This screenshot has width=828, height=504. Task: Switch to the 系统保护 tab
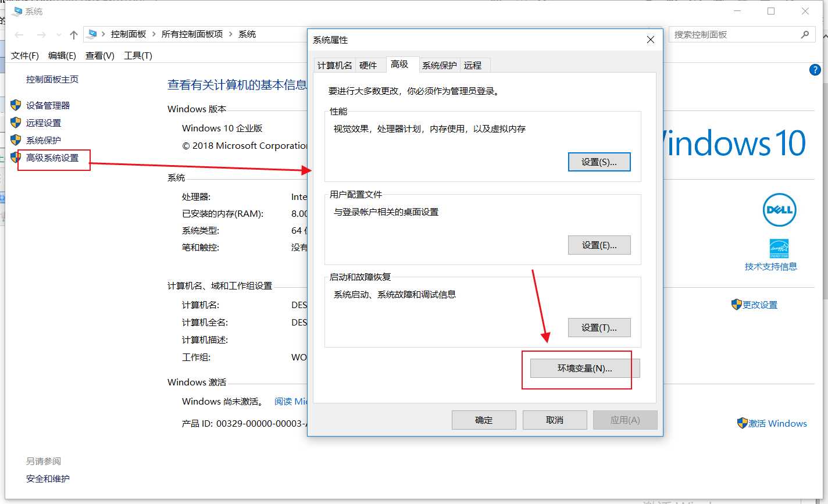tap(440, 65)
